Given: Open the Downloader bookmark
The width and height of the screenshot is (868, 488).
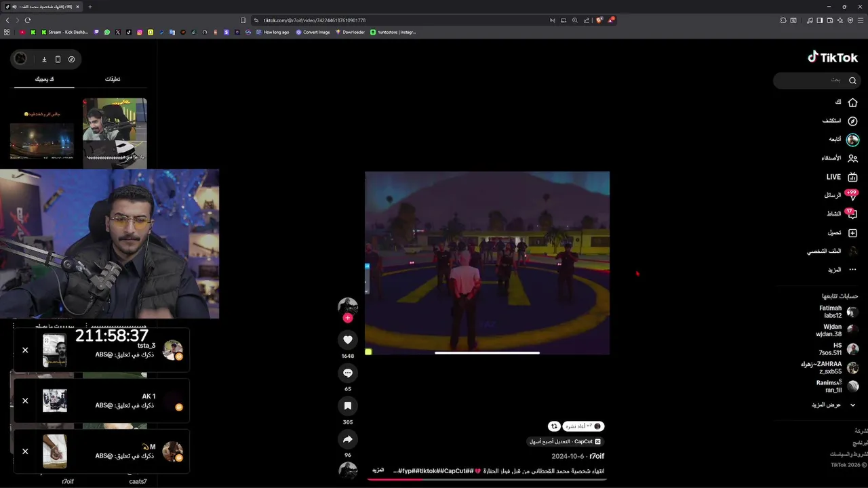Looking at the screenshot, I should (x=350, y=32).
